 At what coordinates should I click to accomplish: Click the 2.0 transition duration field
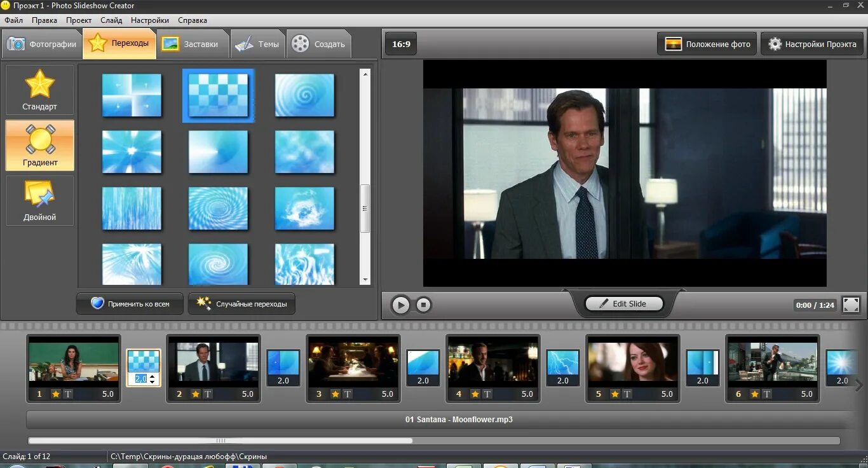[x=140, y=378]
